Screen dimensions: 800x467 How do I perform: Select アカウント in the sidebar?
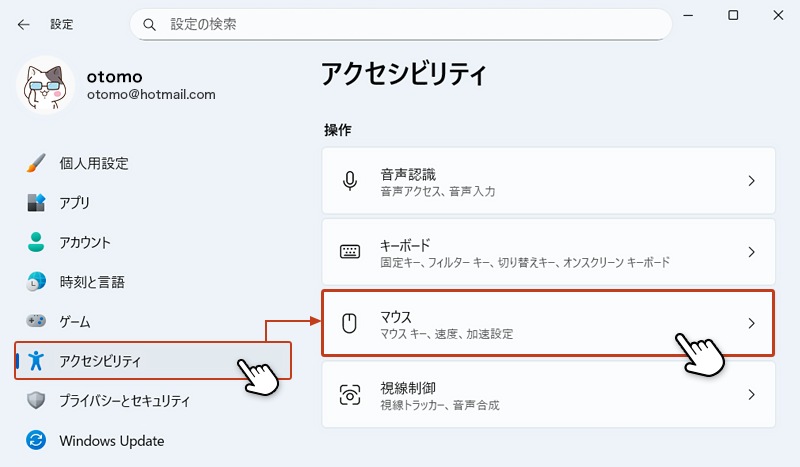pyautogui.click(x=153, y=242)
